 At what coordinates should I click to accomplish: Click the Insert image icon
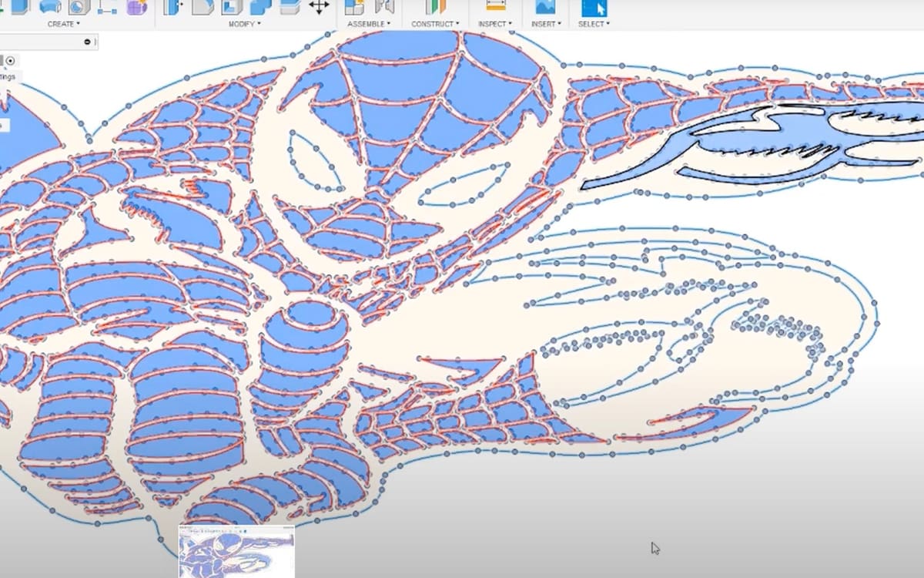click(x=545, y=7)
